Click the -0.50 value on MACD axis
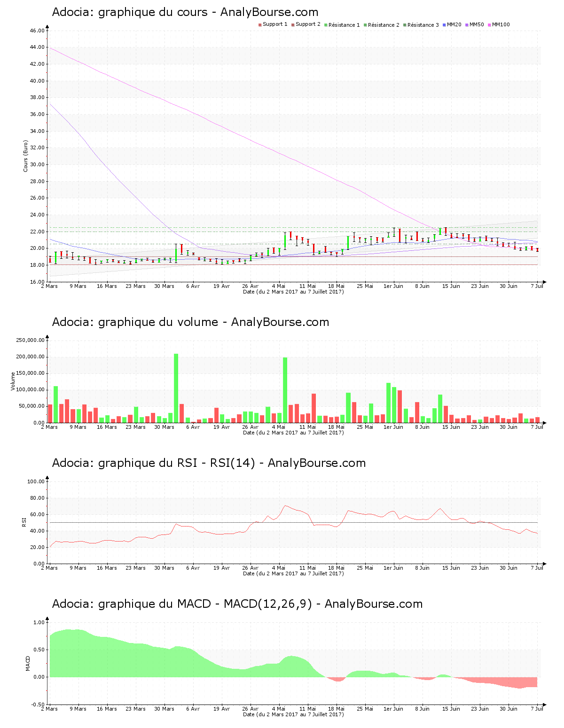The height and width of the screenshot is (728, 564). [x=38, y=705]
